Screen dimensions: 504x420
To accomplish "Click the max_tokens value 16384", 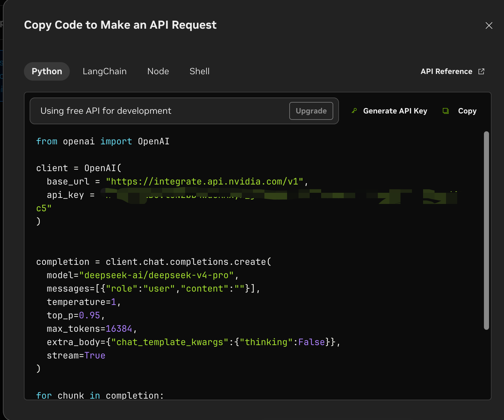I will (x=119, y=329).
